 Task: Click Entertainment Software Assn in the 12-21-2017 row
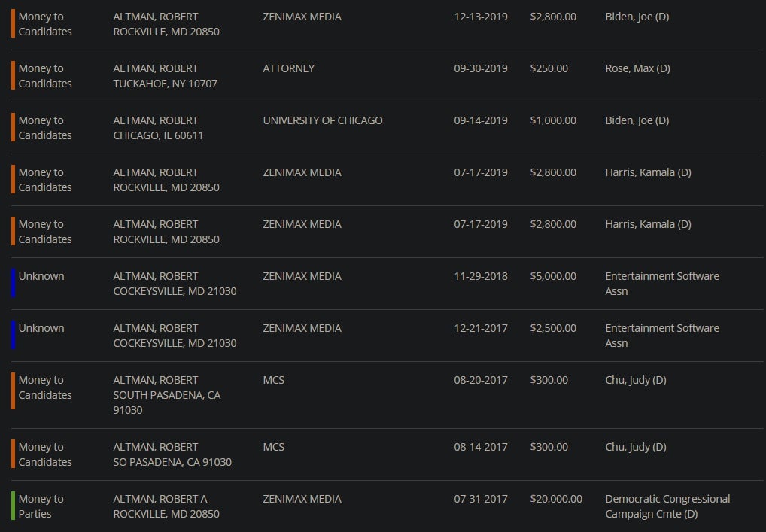click(x=661, y=336)
